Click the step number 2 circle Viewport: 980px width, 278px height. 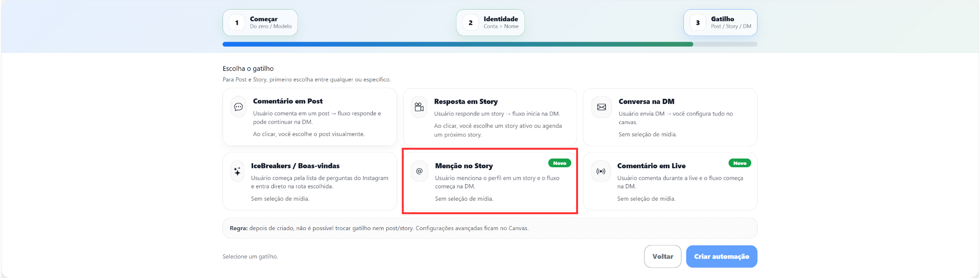470,23
